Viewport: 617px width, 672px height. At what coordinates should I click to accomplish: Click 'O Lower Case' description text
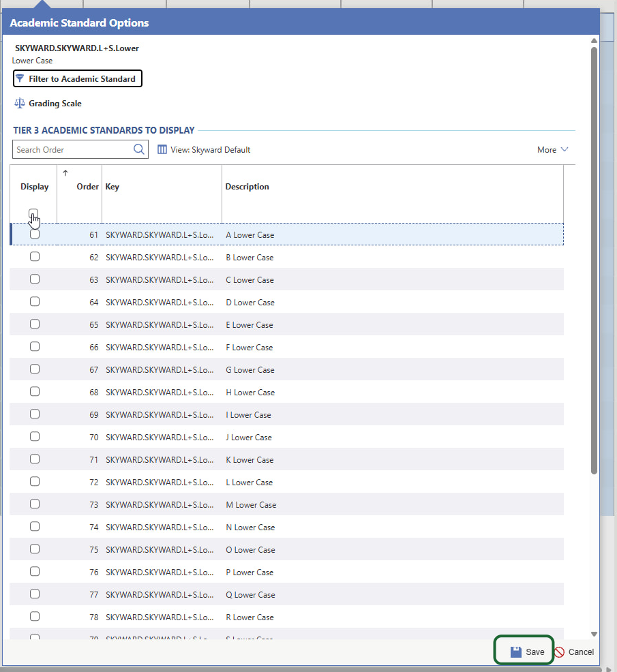tap(250, 550)
